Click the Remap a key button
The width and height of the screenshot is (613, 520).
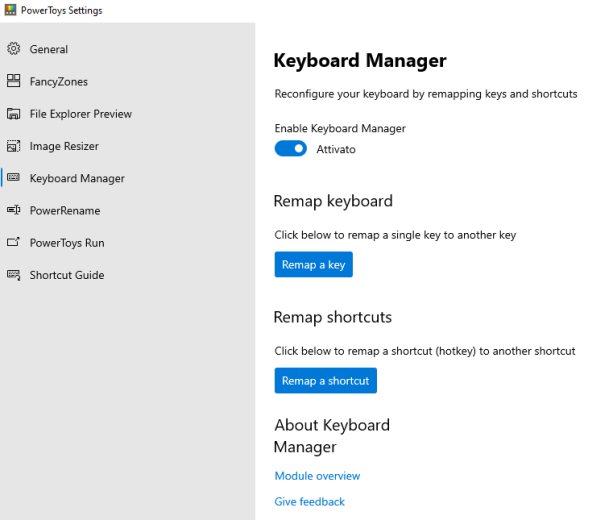click(314, 265)
